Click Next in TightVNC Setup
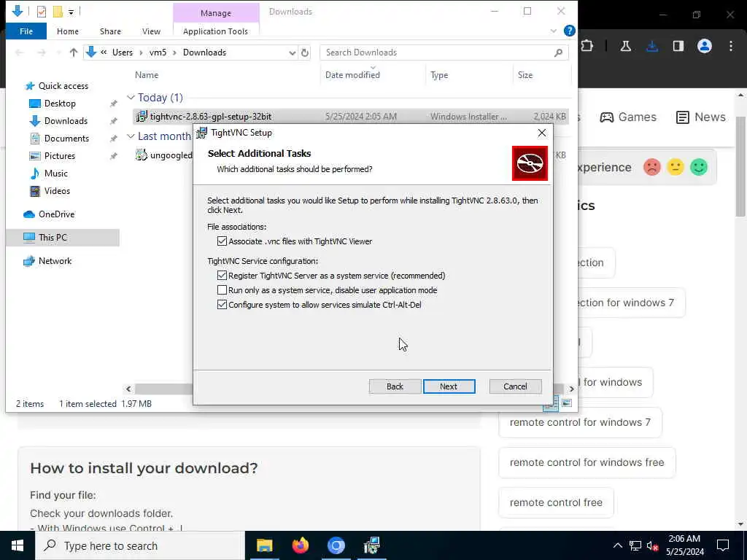The height and width of the screenshot is (560, 747). tap(449, 386)
